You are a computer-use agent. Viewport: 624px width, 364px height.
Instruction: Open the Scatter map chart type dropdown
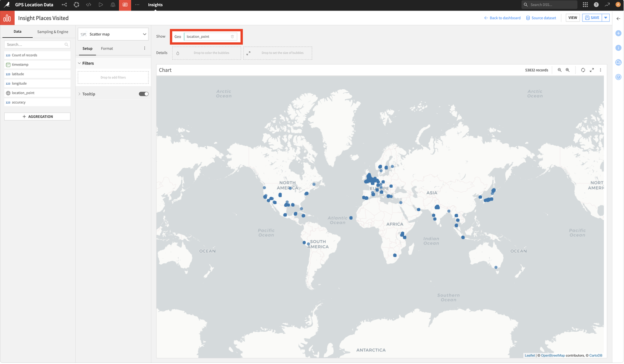coord(113,34)
